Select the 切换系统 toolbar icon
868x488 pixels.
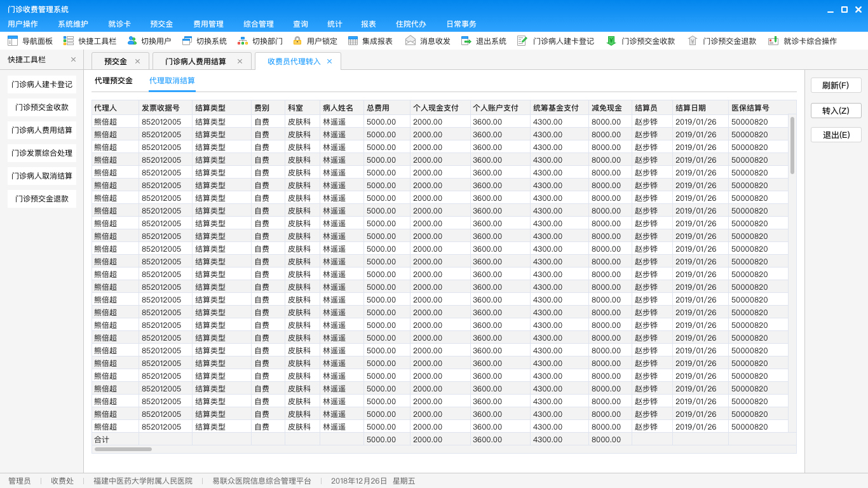pos(187,41)
